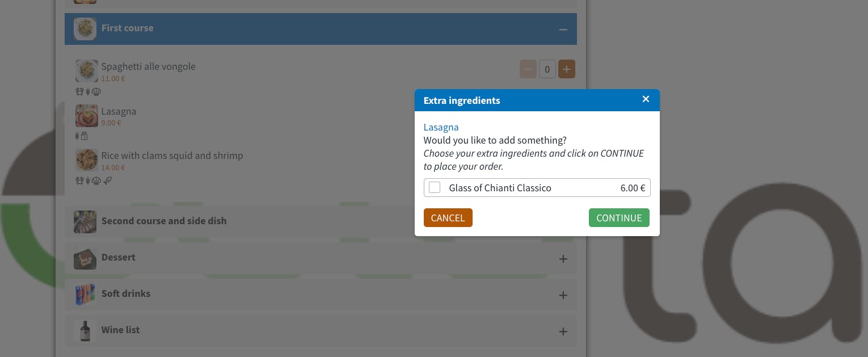Collapse the First course section
This screenshot has width=868, height=357.
point(563,29)
